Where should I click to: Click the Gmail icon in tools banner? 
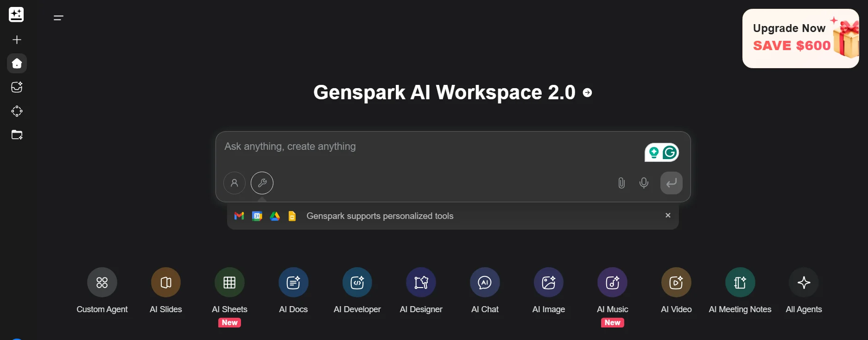tap(239, 216)
